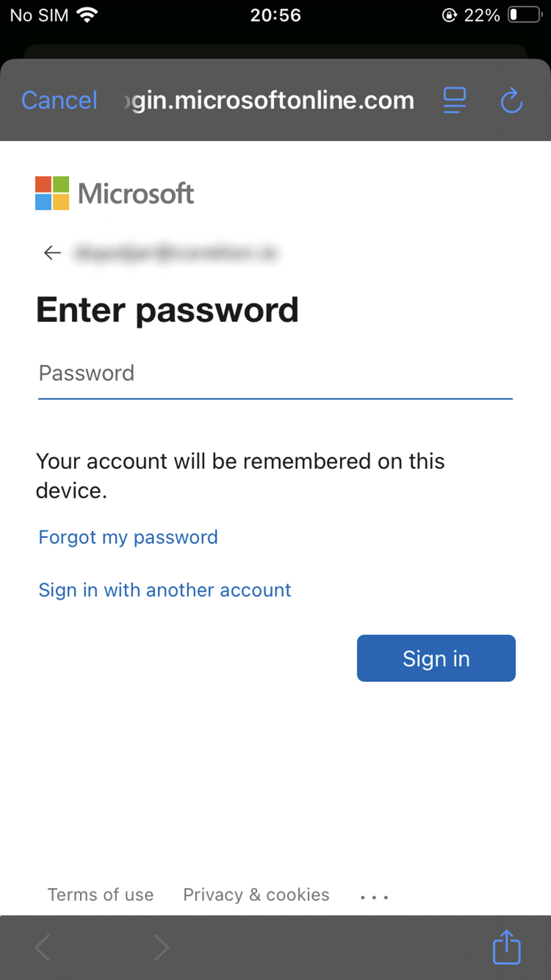Open the Terms of use link
This screenshot has width=551, height=980.
point(101,895)
